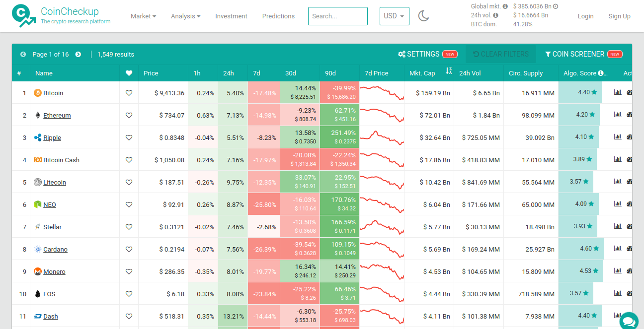
Task: Click the Litecoin coin logo icon
Action: coord(37,182)
